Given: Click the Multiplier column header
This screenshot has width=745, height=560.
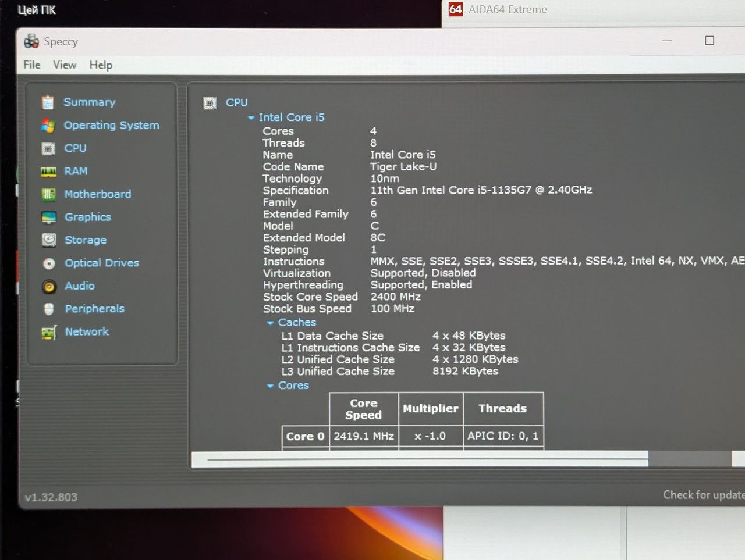Looking at the screenshot, I should pos(431,409).
